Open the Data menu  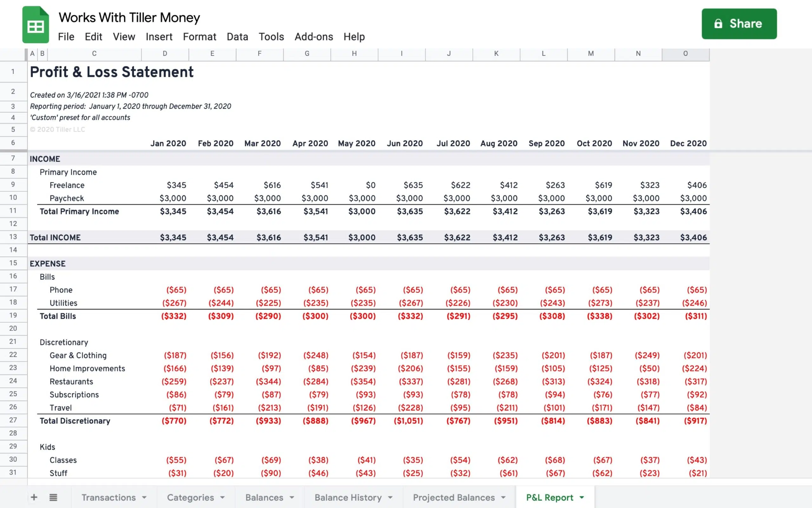tap(237, 37)
